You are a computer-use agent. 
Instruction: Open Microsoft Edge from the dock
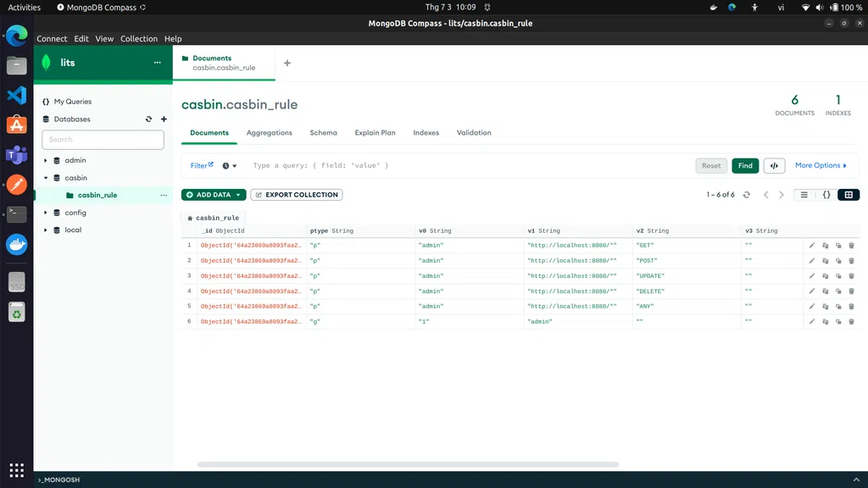click(17, 36)
